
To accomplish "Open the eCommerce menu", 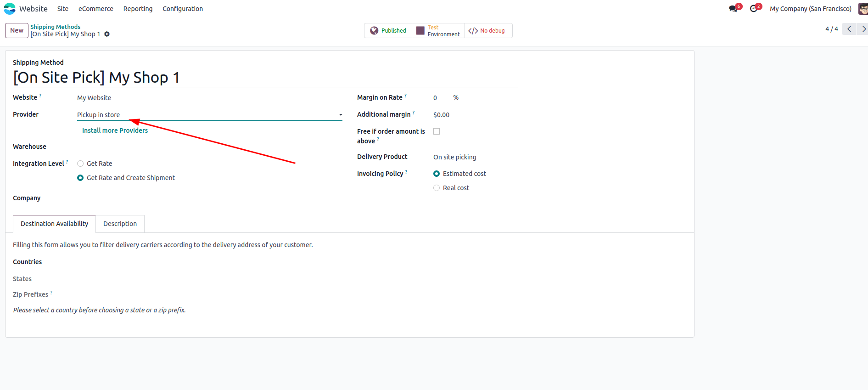I will point(95,9).
